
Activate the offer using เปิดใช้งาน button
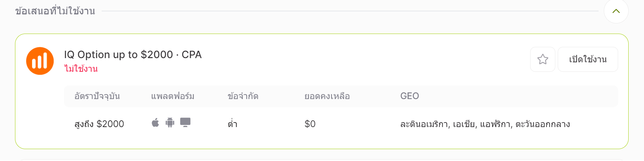pos(588,59)
